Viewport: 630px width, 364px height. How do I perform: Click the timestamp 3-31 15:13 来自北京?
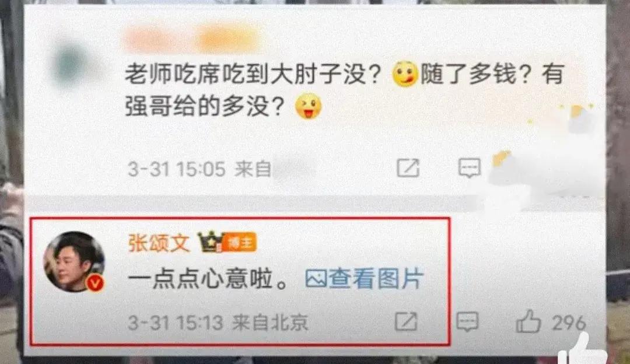[218, 322]
